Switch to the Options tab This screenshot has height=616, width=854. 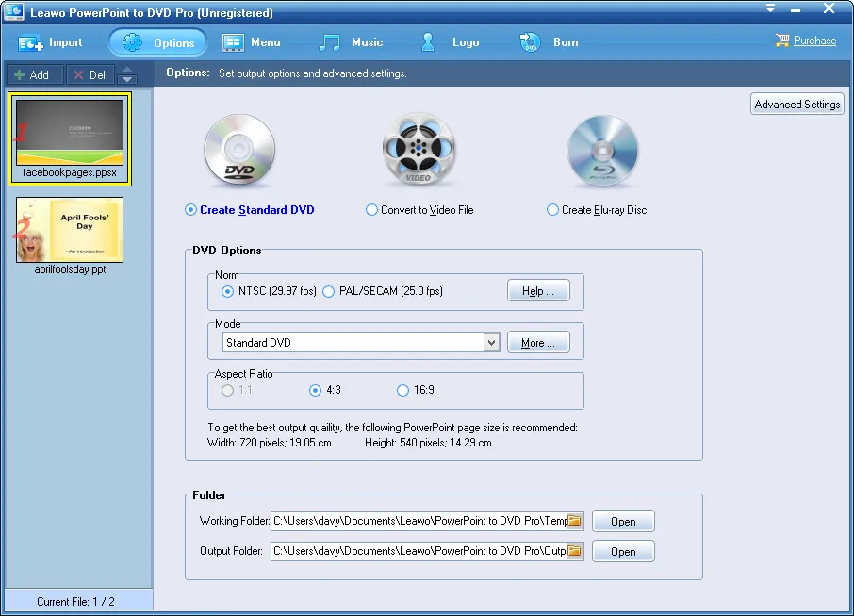158,42
